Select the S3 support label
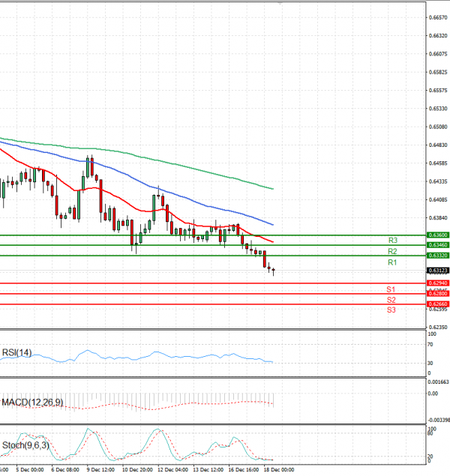Viewport: 450px width, 476px height. click(391, 310)
